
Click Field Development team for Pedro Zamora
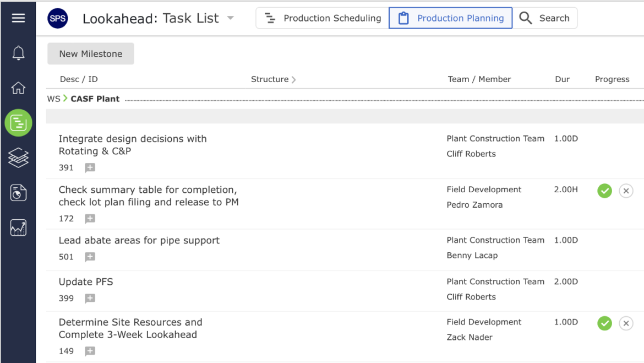484,189
